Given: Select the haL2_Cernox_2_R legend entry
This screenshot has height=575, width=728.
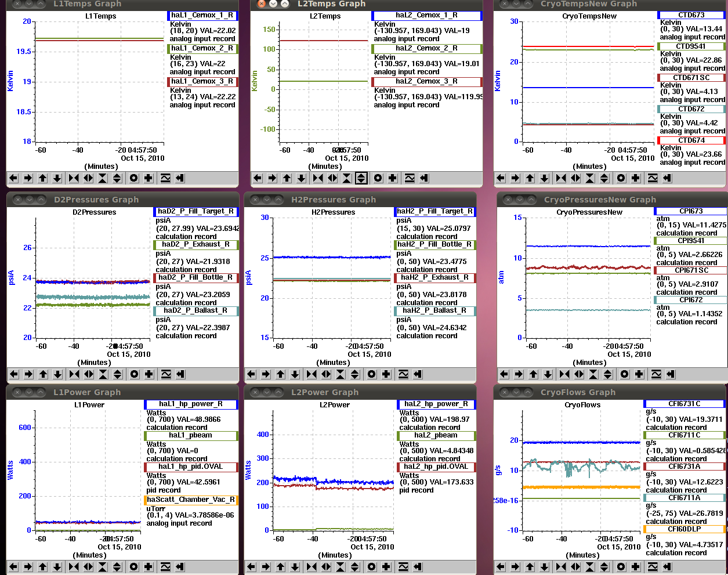Looking at the screenshot, I should 427,49.
